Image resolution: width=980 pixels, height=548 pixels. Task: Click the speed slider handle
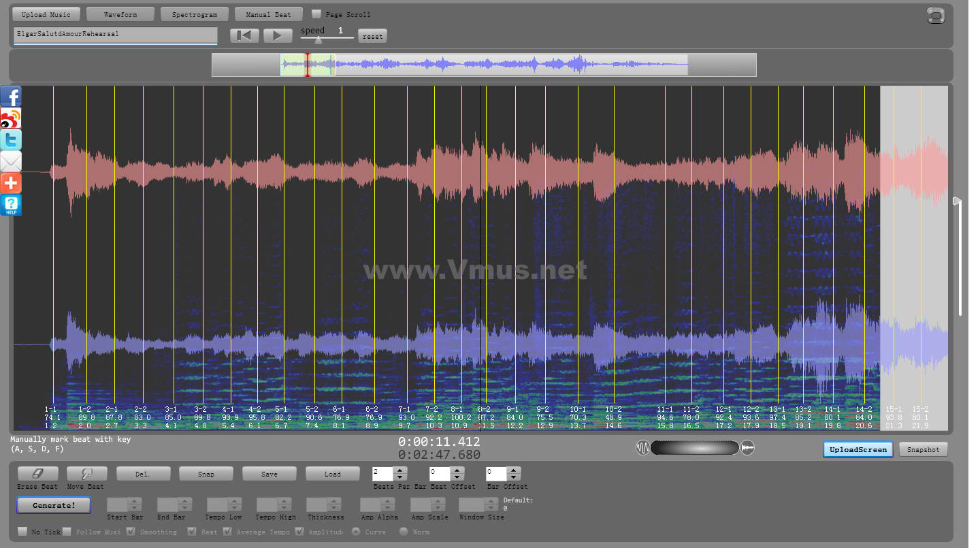[318, 39]
